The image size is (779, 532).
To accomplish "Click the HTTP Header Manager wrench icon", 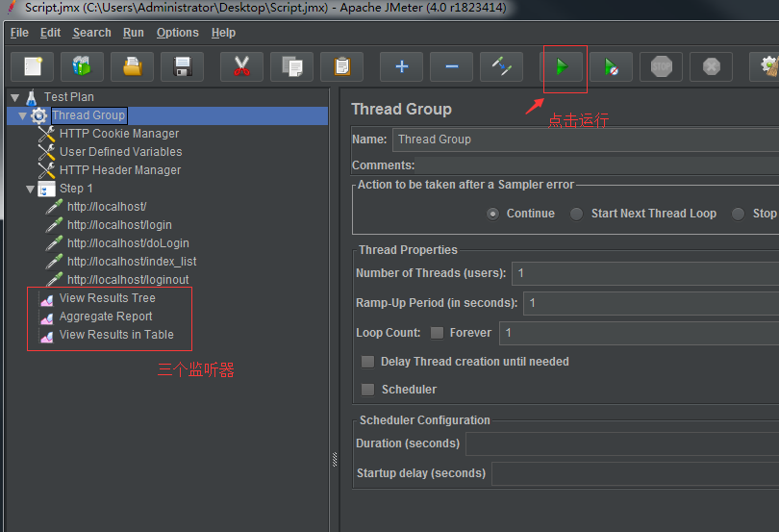I will (x=47, y=170).
